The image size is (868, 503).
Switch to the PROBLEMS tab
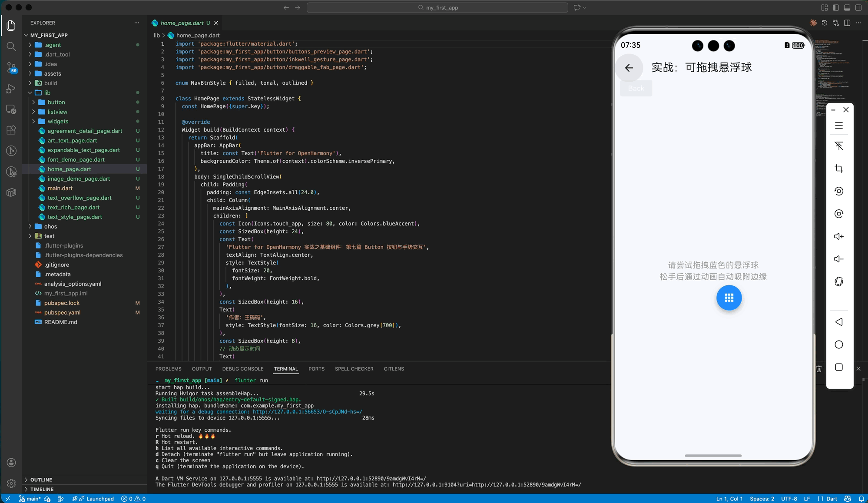(x=168, y=369)
